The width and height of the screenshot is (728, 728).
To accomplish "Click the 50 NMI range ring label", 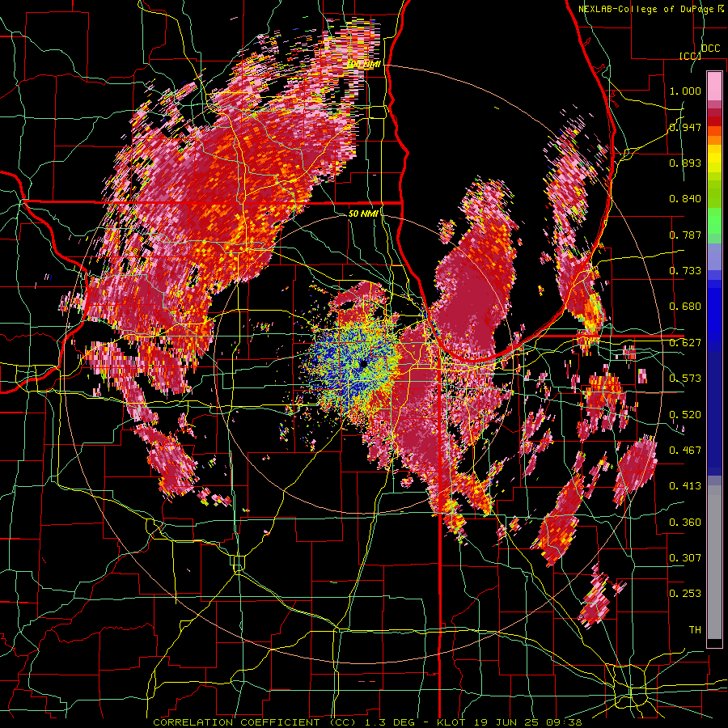I will 363,214.
